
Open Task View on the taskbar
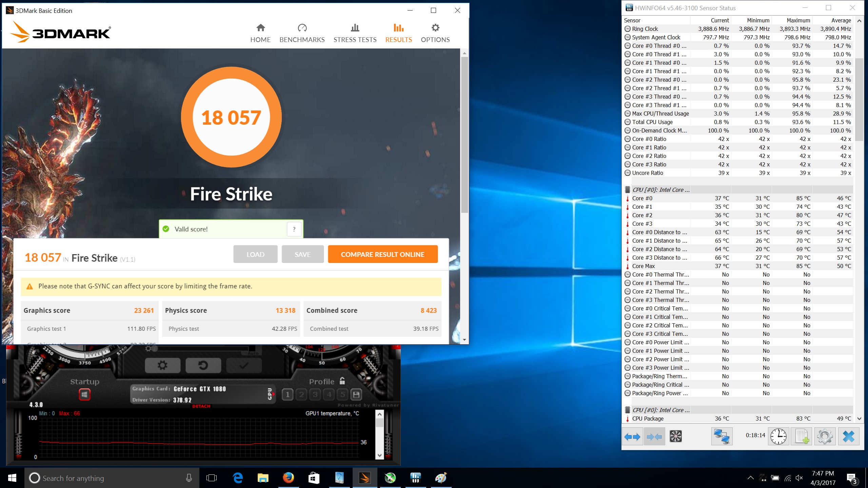(212, 478)
